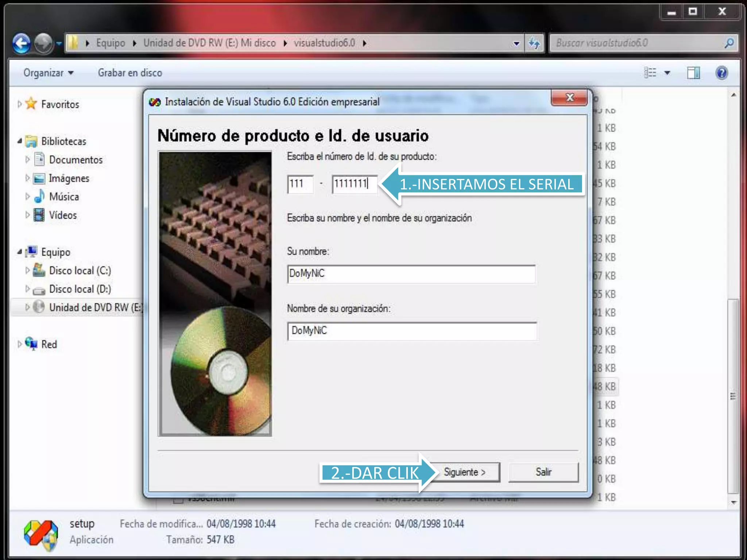Click the Equipo computer icon
The height and width of the screenshot is (560, 747).
click(x=31, y=252)
